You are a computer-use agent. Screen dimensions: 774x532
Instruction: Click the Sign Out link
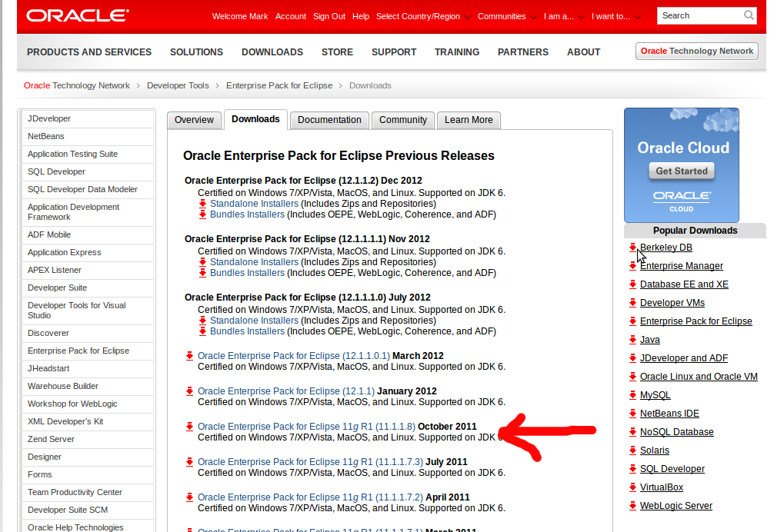[x=329, y=16]
